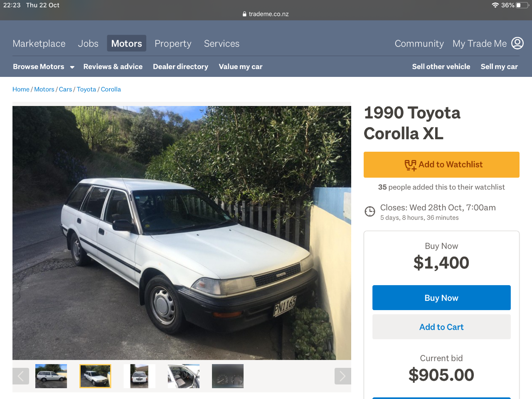Click the padlock icon beside trademe.co.nz
The width and height of the screenshot is (532, 399).
[244, 14]
